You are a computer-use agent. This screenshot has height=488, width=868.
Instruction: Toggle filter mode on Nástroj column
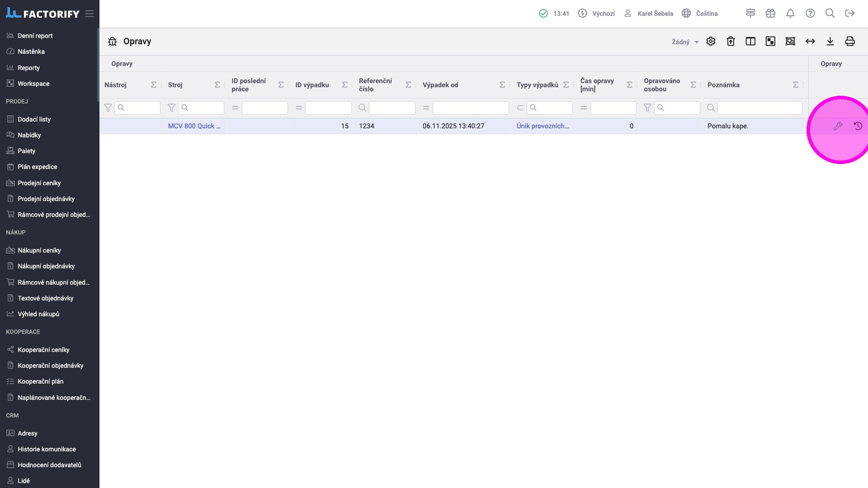click(x=108, y=108)
